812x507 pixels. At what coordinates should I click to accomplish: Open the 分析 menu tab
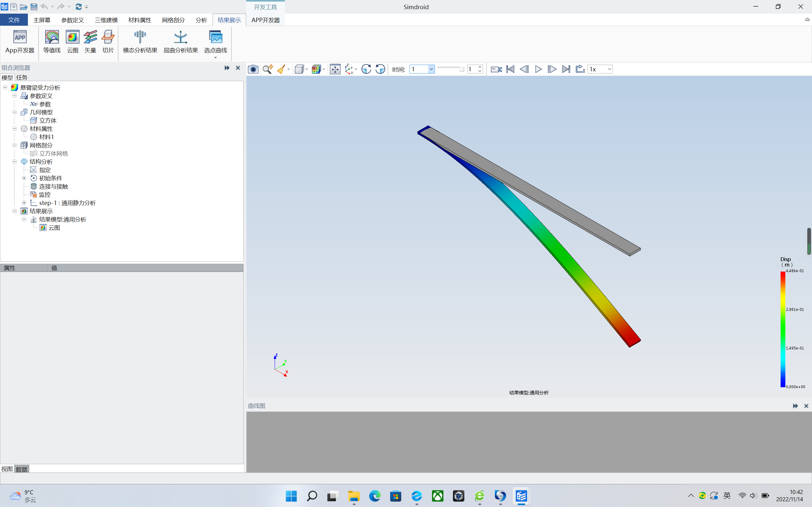pyautogui.click(x=200, y=20)
